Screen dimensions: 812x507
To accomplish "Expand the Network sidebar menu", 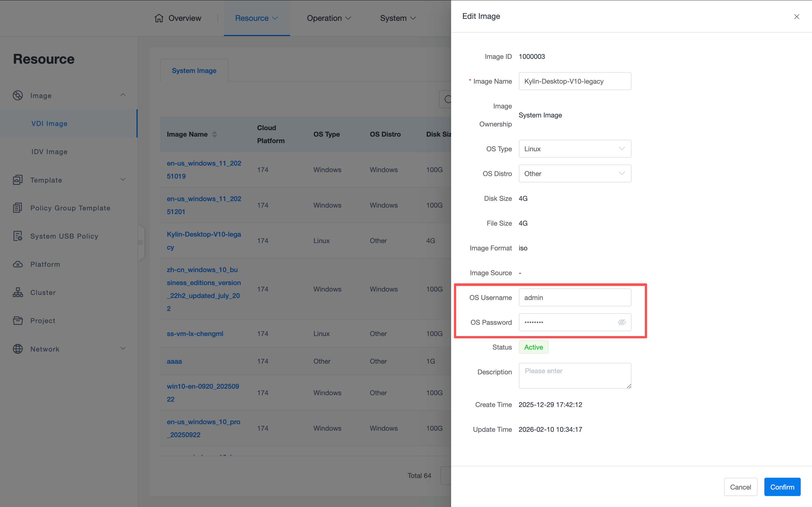I will pos(123,349).
